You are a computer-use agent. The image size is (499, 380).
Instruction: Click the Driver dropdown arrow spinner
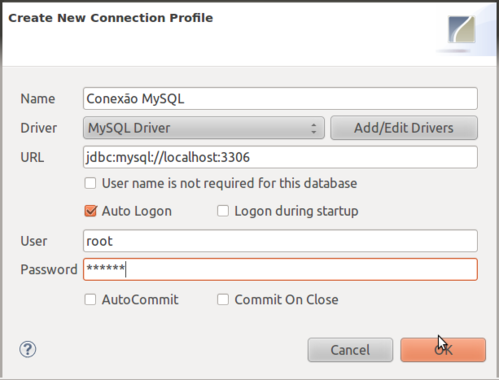coord(314,128)
